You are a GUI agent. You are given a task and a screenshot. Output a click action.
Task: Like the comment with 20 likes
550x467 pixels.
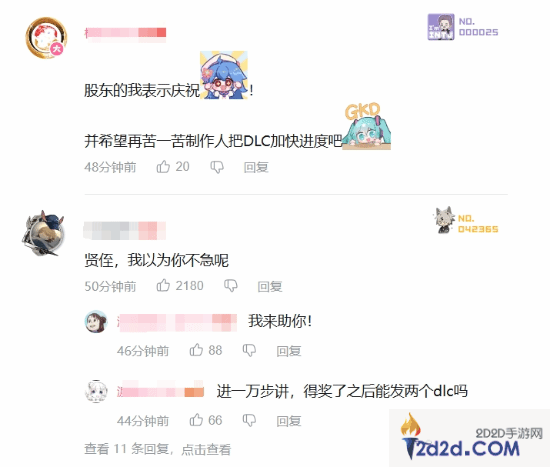coord(163,166)
